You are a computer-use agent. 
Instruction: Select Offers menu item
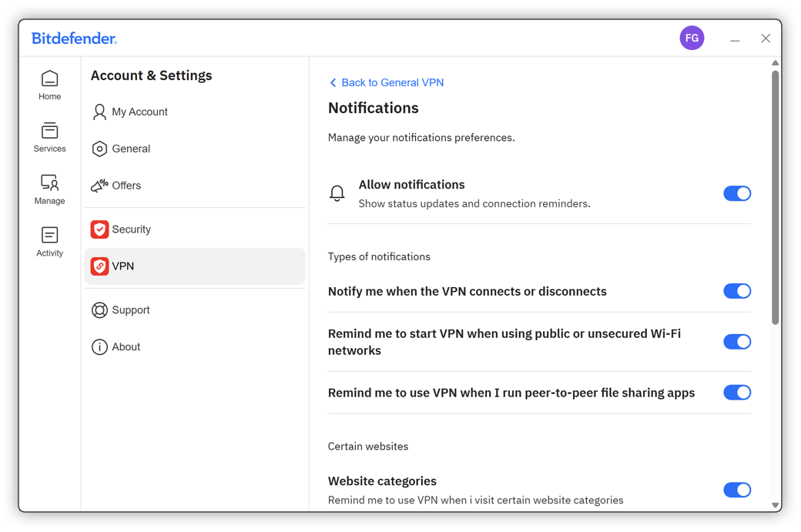[x=195, y=186]
